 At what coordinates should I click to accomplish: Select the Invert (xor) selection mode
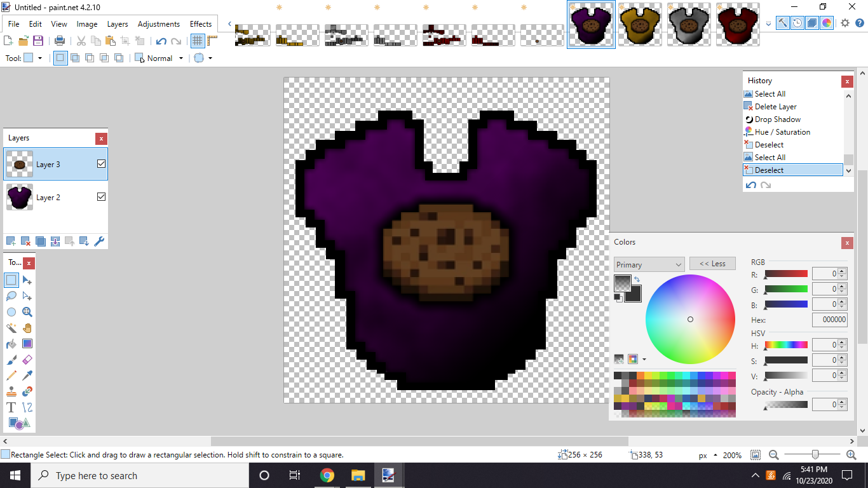[119, 58]
